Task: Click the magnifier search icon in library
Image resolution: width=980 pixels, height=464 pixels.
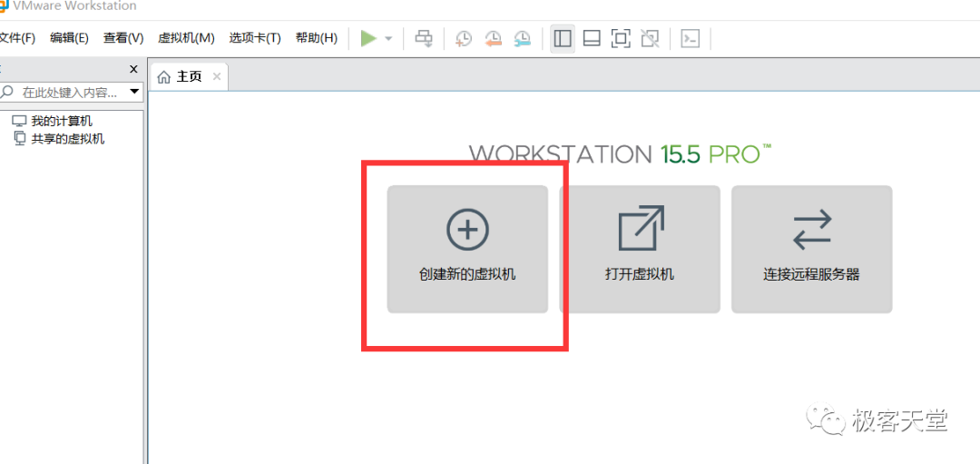Action: tap(7, 94)
